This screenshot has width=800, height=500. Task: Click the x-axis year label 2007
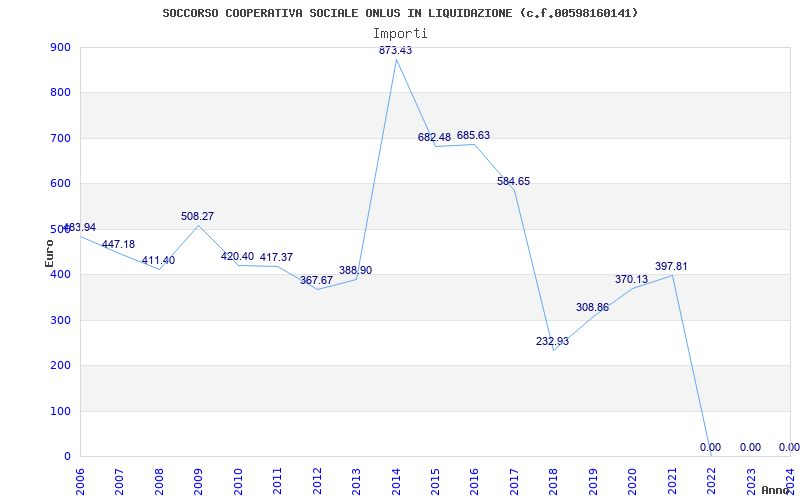coord(119,481)
